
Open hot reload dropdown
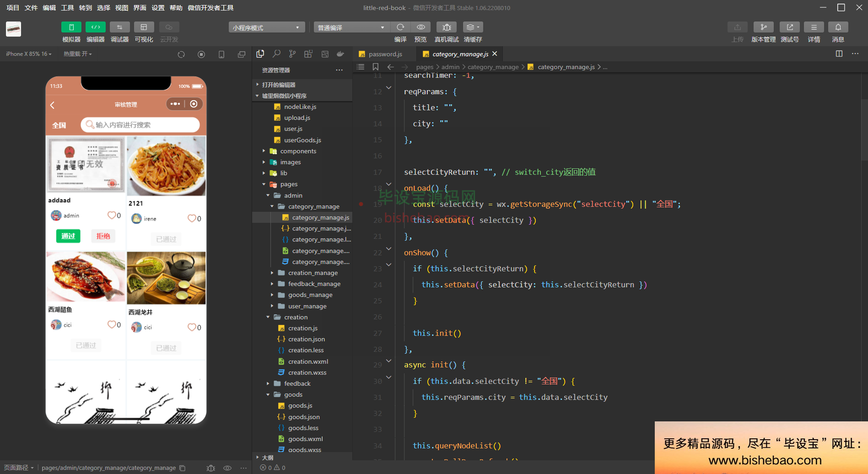pos(78,54)
